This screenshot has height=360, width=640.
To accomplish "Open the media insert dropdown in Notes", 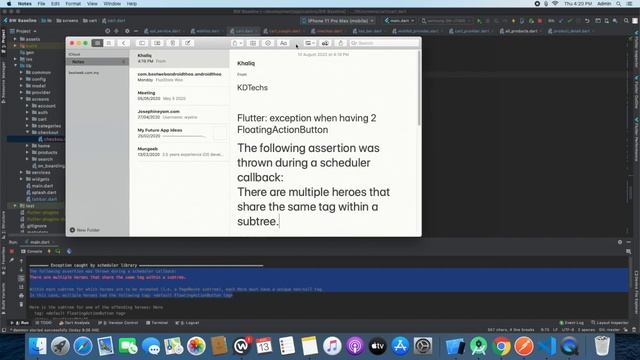I will click(310, 43).
